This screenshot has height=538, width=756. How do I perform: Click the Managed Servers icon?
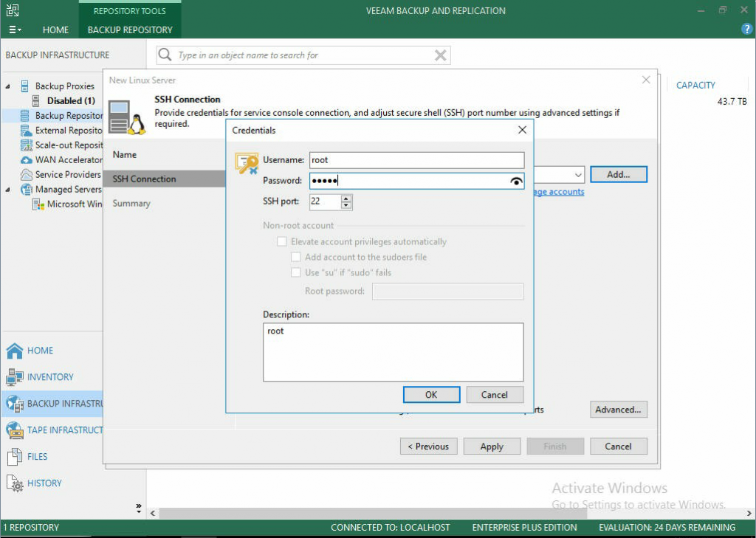pyautogui.click(x=27, y=190)
